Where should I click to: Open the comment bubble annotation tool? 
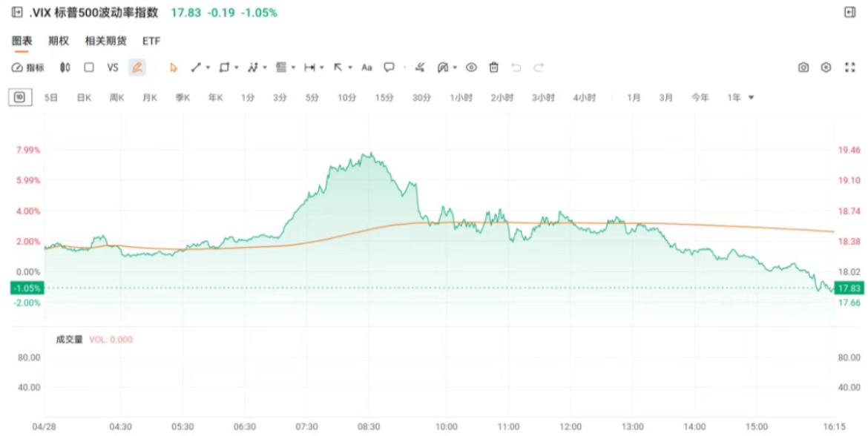(389, 67)
